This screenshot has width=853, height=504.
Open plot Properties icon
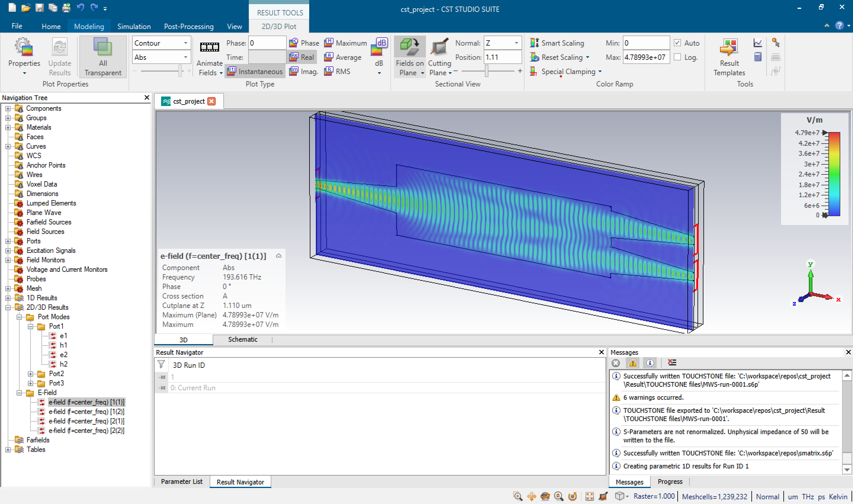coord(24,47)
